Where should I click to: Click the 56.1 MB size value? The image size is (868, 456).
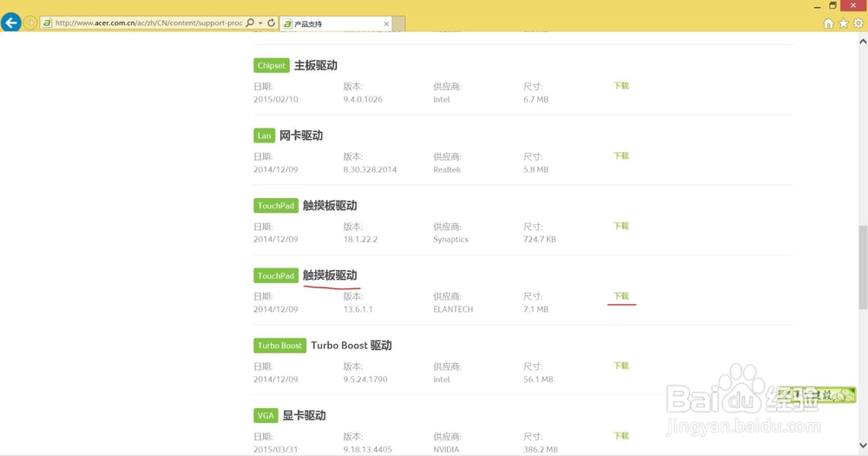click(x=538, y=380)
